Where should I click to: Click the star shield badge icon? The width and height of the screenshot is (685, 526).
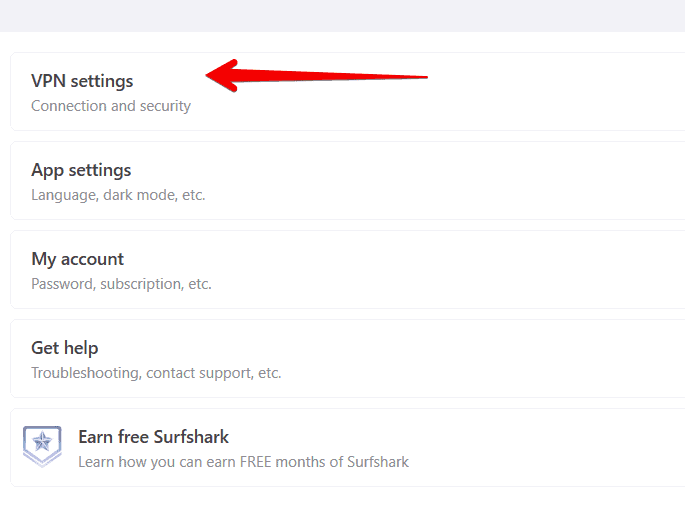coord(42,447)
